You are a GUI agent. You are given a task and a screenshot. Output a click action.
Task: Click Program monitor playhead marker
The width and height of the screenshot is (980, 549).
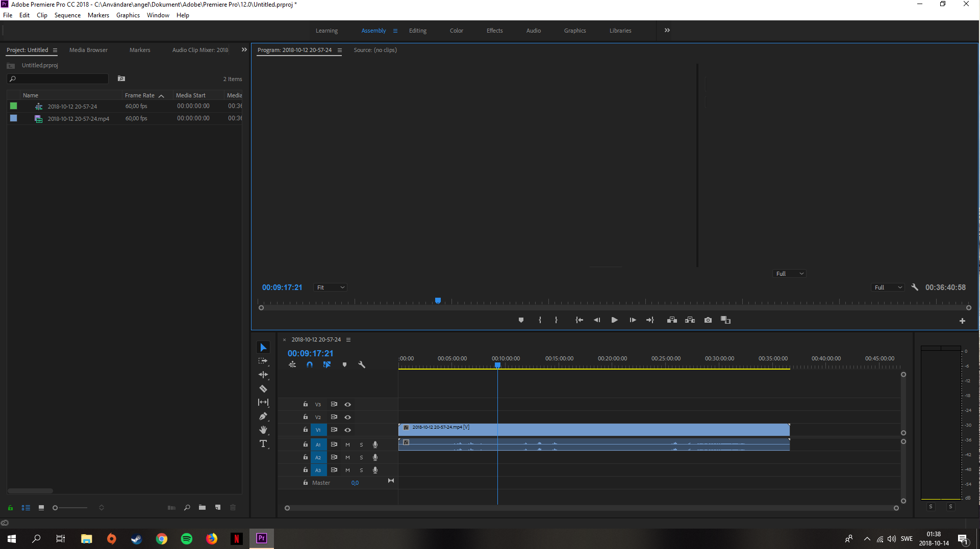click(438, 301)
